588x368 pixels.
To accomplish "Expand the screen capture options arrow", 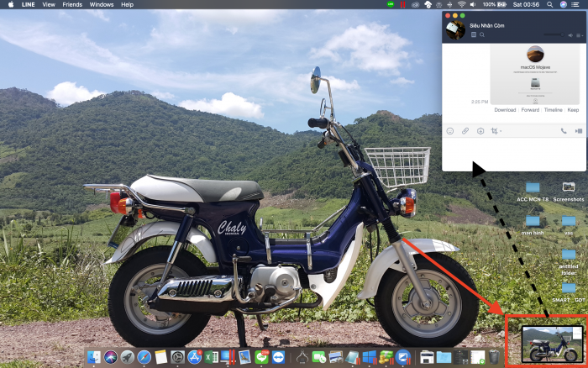I will point(502,132).
